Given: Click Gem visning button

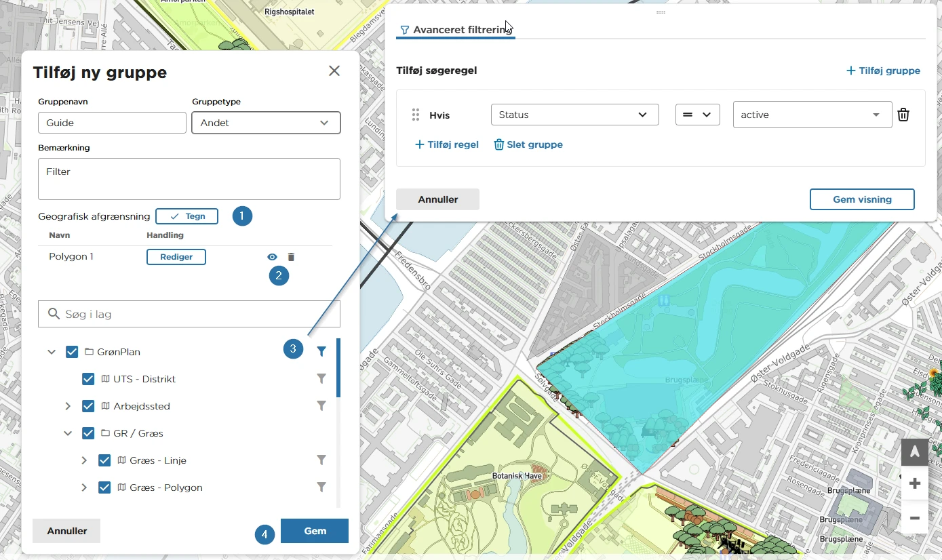Looking at the screenshot, I should [x=862, y=199].
